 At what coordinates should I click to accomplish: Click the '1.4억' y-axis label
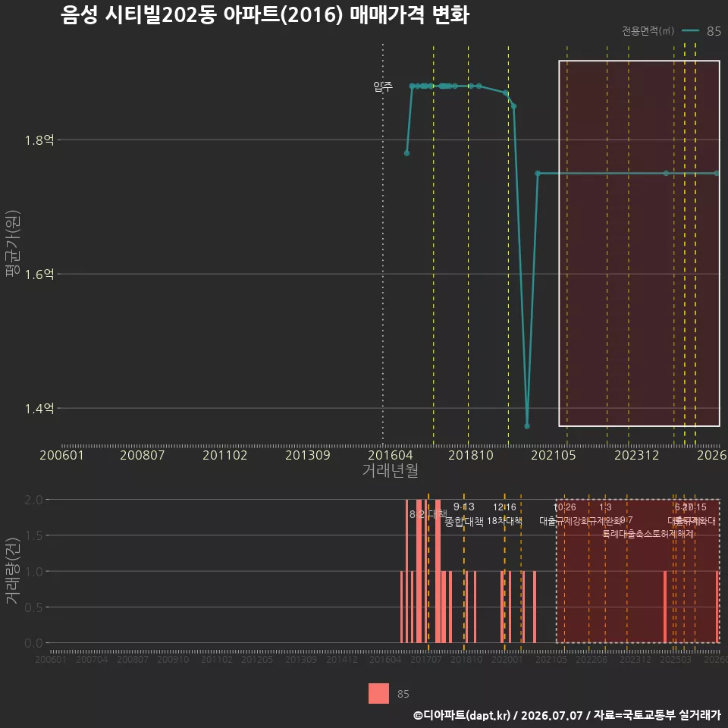point(39,409)
